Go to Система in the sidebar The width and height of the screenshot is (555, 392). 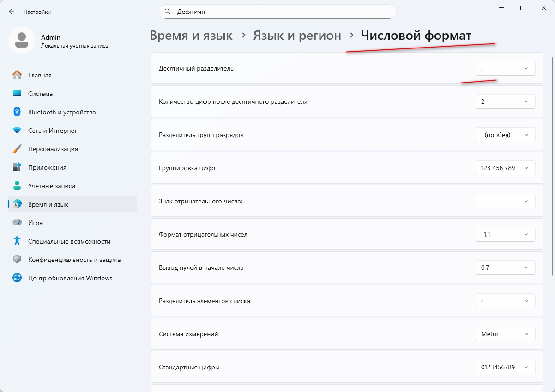pos(40,94)
